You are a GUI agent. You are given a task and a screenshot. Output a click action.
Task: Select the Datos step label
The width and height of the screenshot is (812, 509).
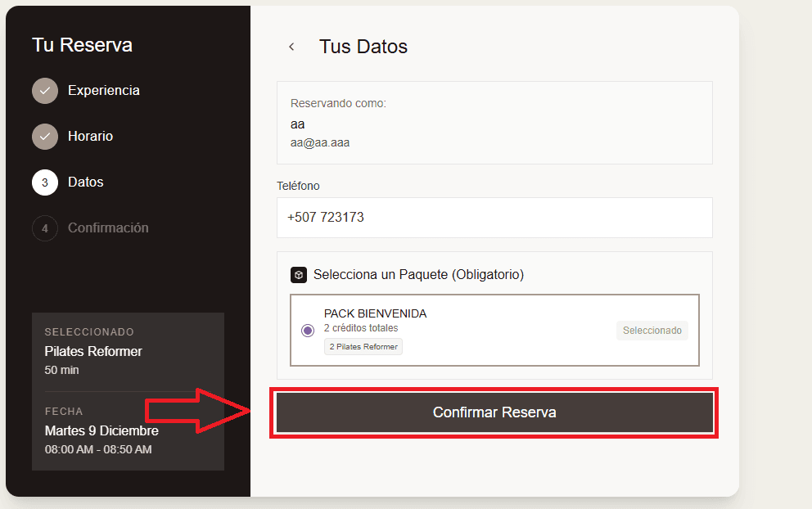pos(85,182)
